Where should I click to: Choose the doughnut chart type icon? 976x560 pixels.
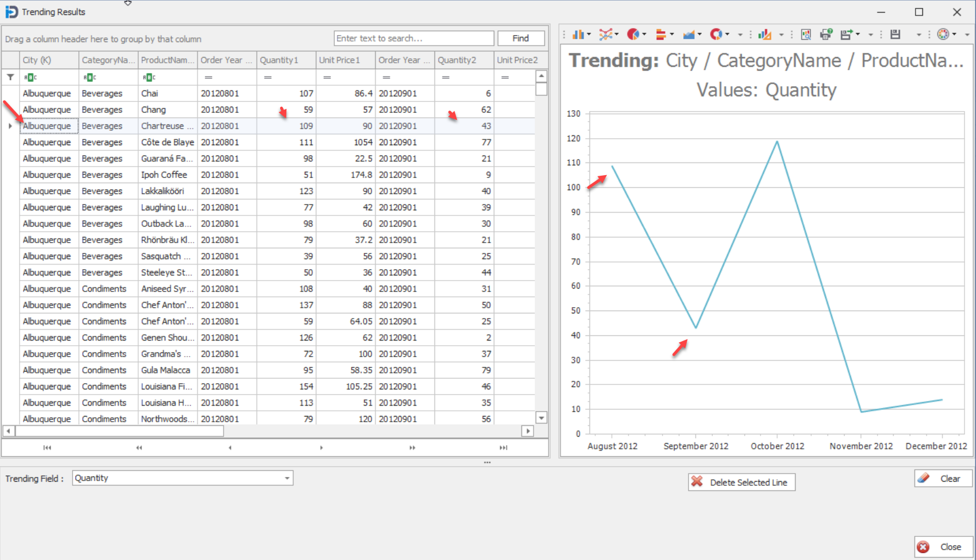point(716,35)
